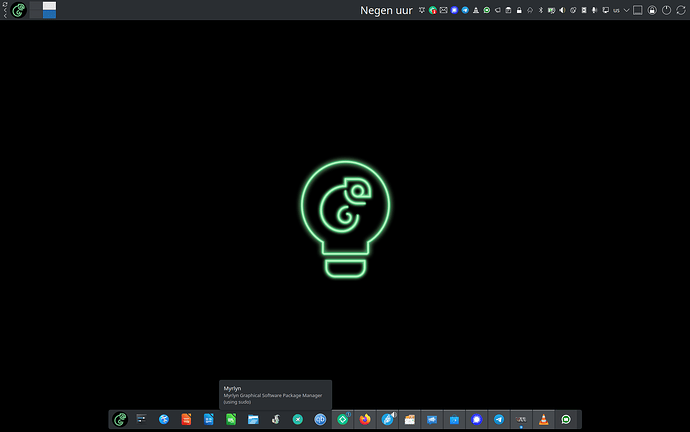Expand hidden system tray icons chevron
Screen dimensions: 690x432
(x=627, y=10)
